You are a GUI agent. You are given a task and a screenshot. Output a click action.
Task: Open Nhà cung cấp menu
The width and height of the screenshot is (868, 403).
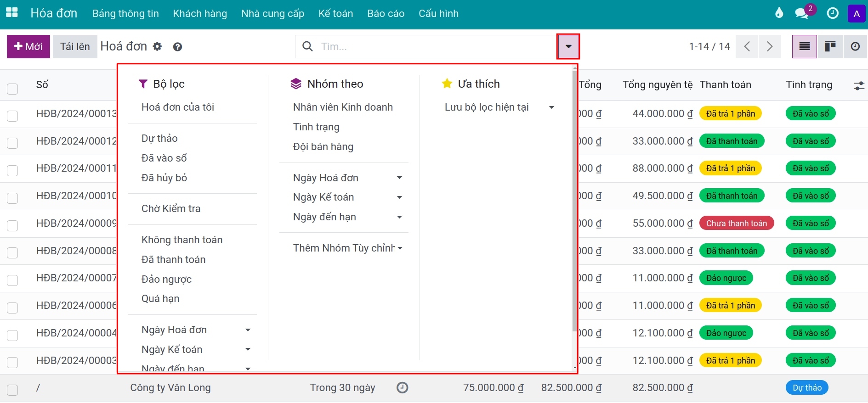[x=272, y=14]
